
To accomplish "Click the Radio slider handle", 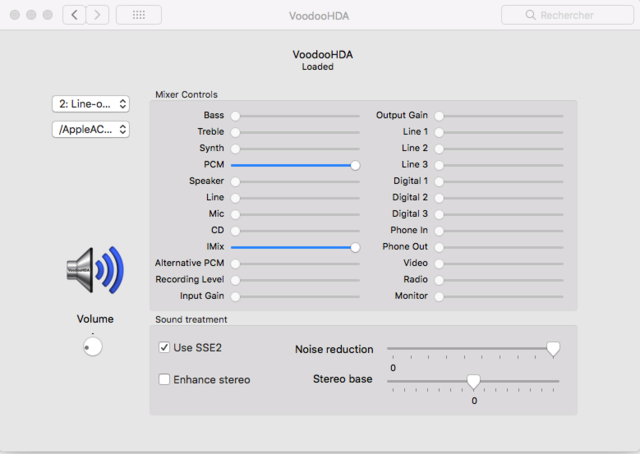I will 439,280.
